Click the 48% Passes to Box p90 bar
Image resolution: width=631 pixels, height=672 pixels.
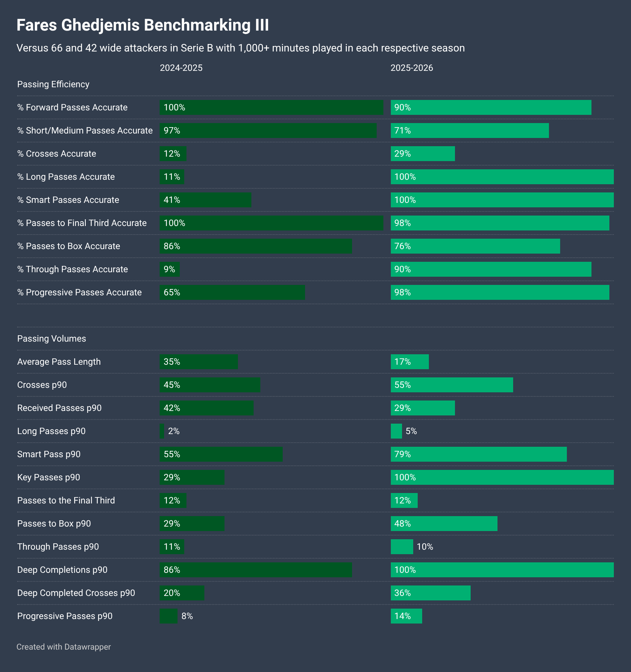click(x=444, y=524)
